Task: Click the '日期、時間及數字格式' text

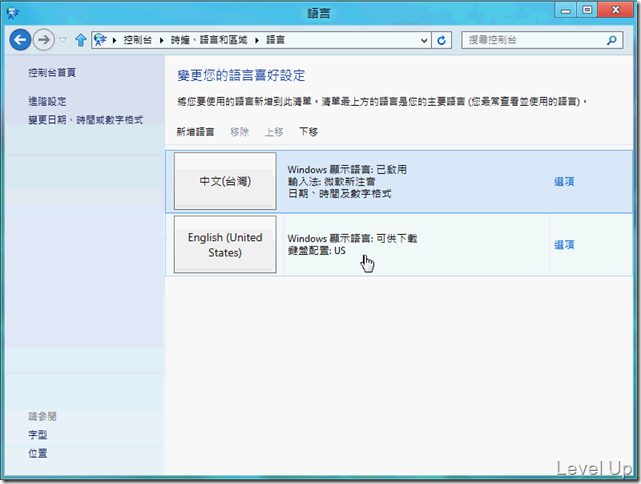Action: (339, 193)
